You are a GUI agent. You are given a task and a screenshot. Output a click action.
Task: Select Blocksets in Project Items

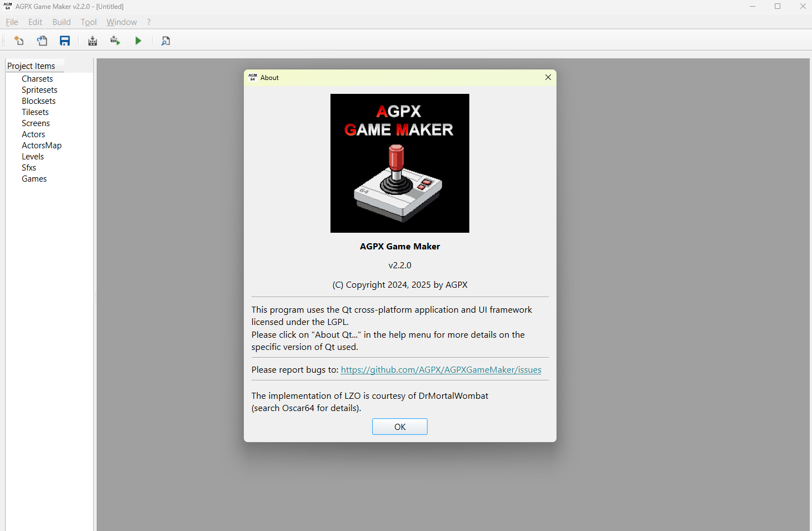click(x=38, y=101)
